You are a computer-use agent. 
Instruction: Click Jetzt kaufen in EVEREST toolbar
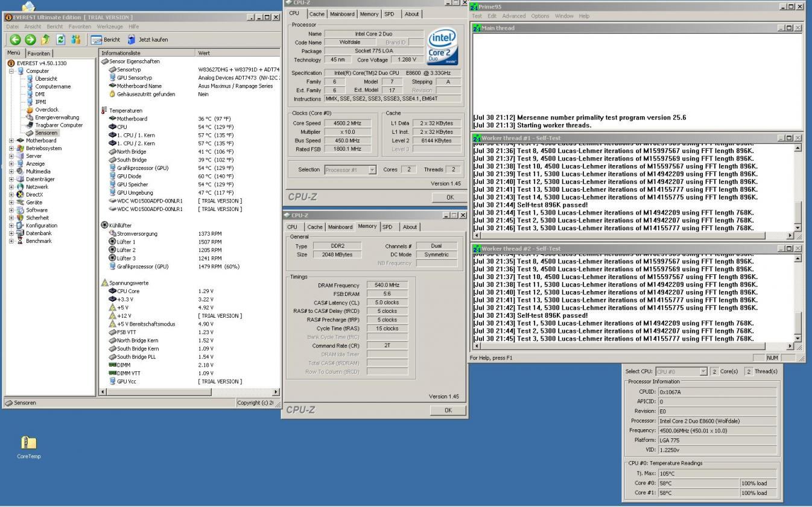tap(148, 39)
